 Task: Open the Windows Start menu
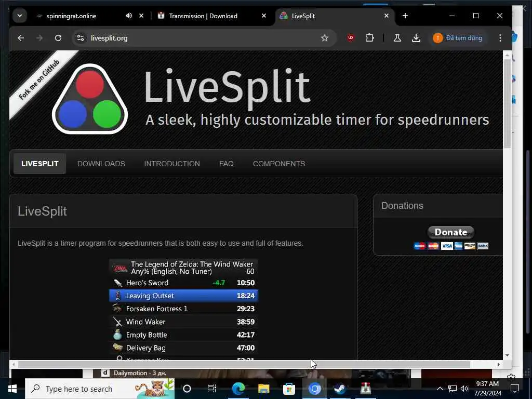coord(12,389)
